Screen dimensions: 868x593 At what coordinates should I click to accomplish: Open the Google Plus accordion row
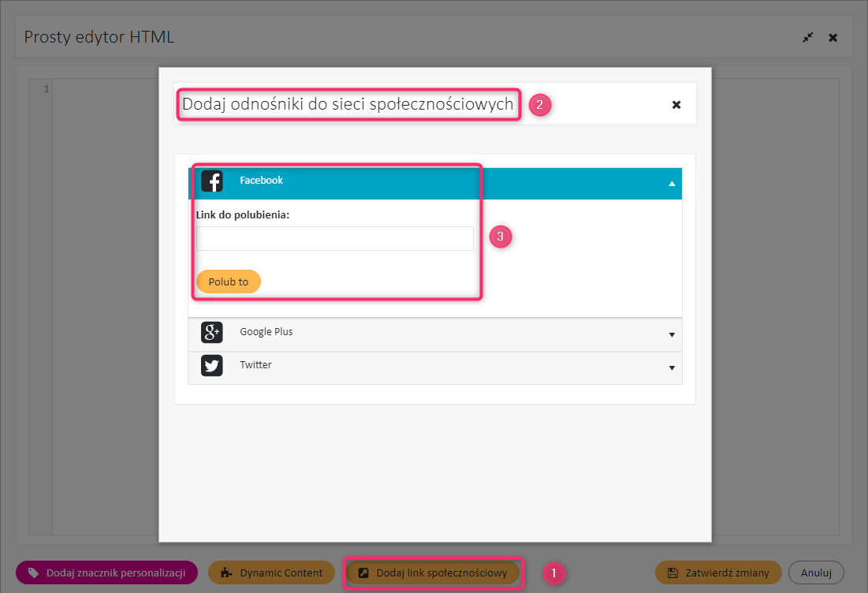coord(435,334)
